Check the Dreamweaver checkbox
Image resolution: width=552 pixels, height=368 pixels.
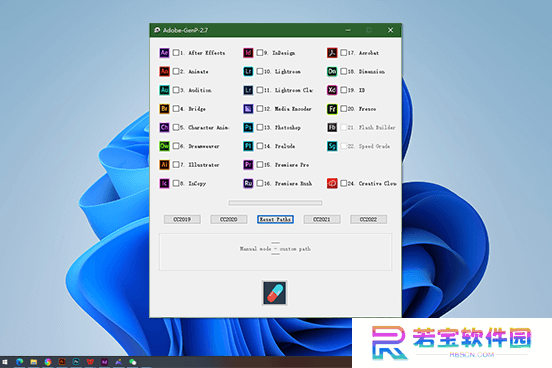pos(176,146)
